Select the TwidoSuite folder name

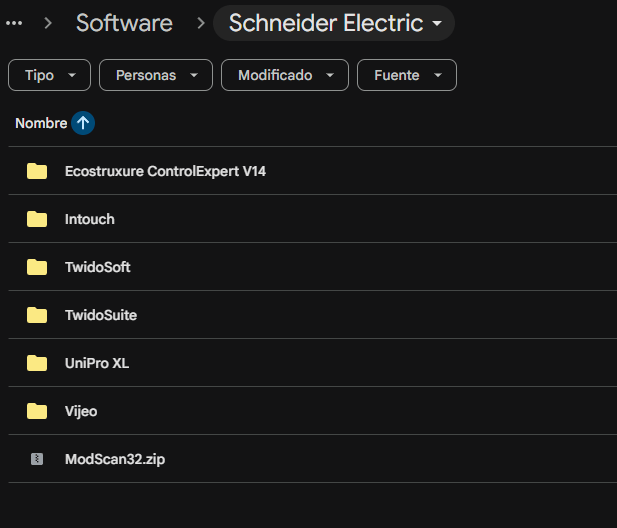point(101,315)
